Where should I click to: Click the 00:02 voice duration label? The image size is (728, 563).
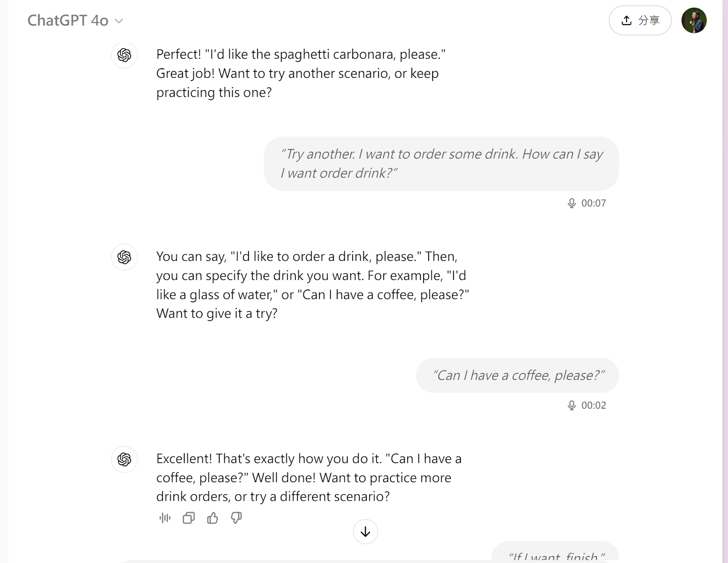coord(594,405)
